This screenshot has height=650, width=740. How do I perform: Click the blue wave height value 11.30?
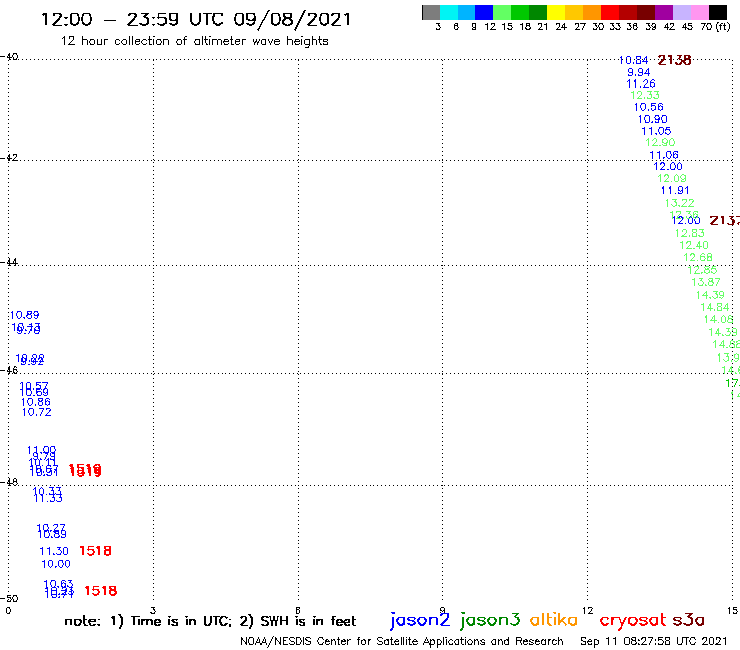[x=54, y=551]
